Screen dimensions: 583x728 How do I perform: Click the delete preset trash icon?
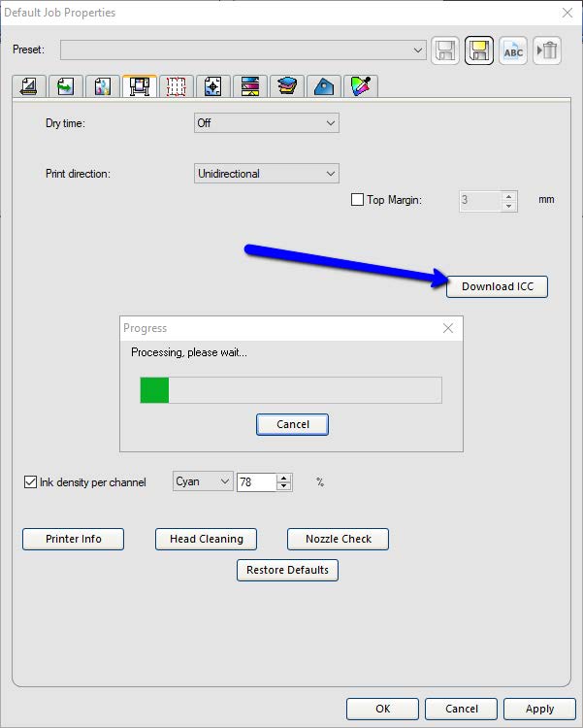click(547, 50)
